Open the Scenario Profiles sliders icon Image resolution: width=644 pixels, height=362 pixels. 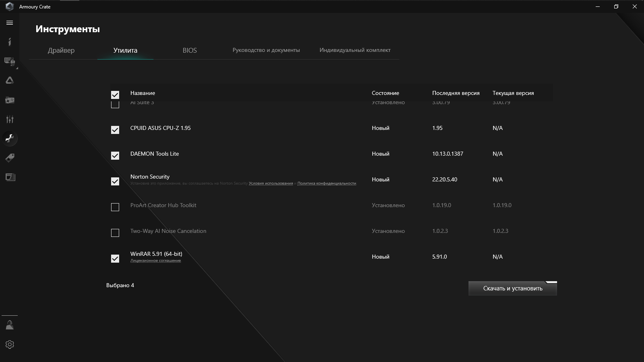[10, 119]
